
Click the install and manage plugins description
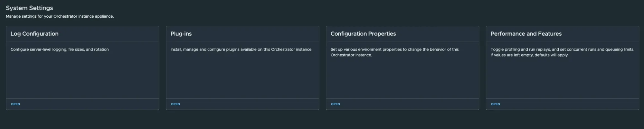[x=241, y=50]
